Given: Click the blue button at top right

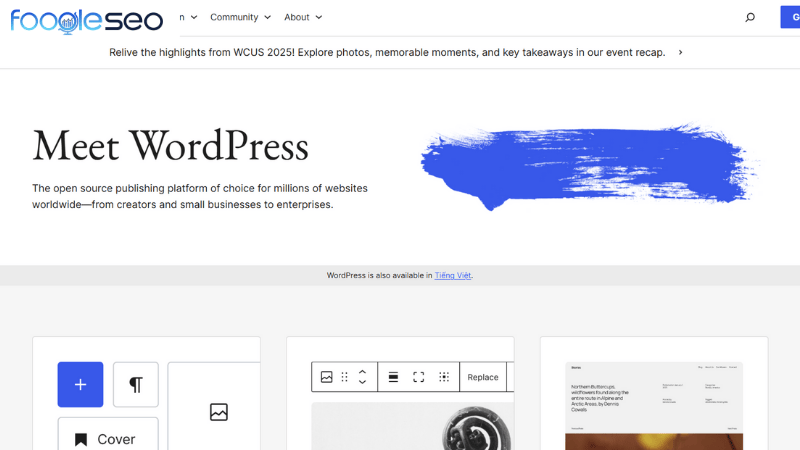Looking at the screenshot, I should 790,17.
